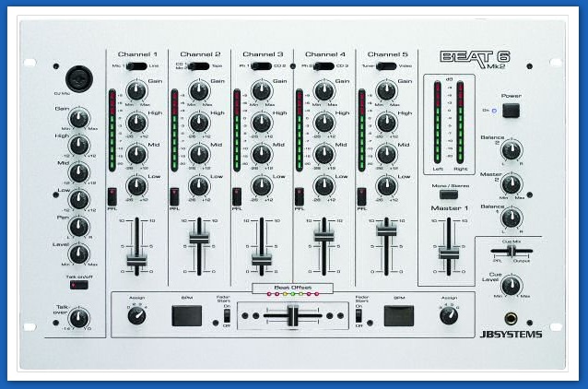Click Channel 4 High knob
The image size is (588, 389).
pos(324,123)
